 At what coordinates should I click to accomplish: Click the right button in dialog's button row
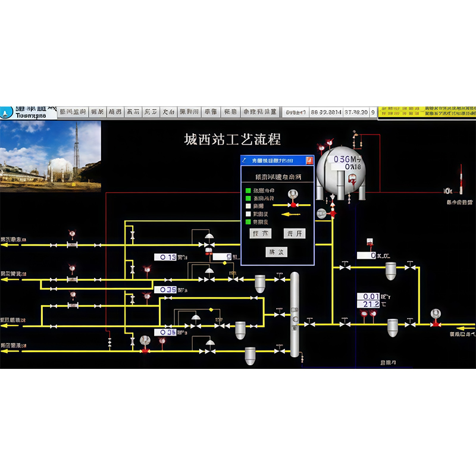(295, 233)
